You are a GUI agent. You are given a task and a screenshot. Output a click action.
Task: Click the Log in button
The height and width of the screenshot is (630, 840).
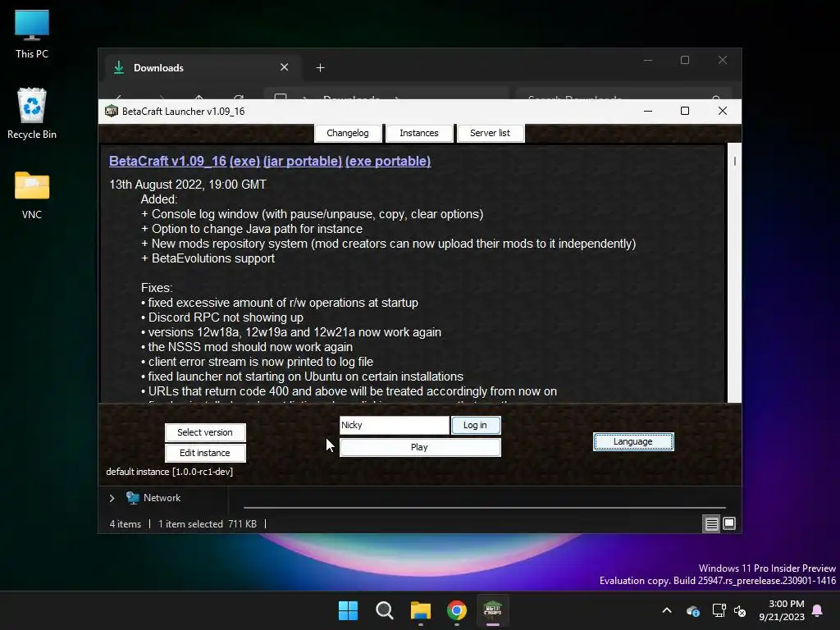[476, 425]
